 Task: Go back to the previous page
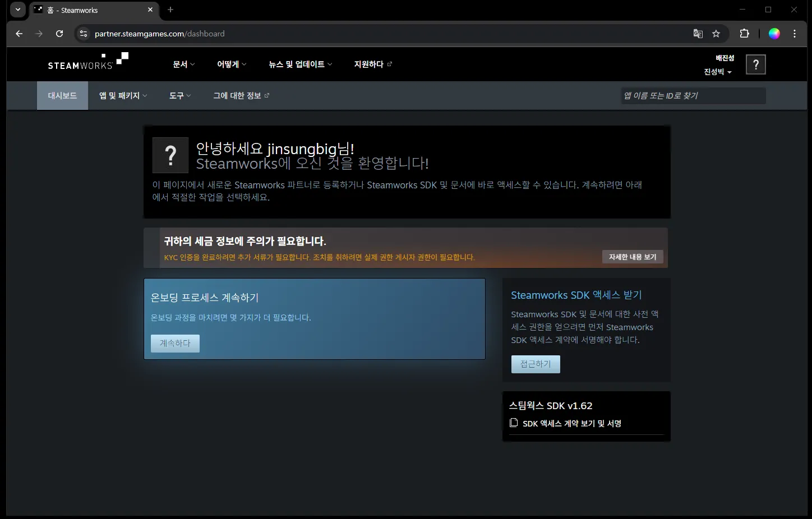19,34
